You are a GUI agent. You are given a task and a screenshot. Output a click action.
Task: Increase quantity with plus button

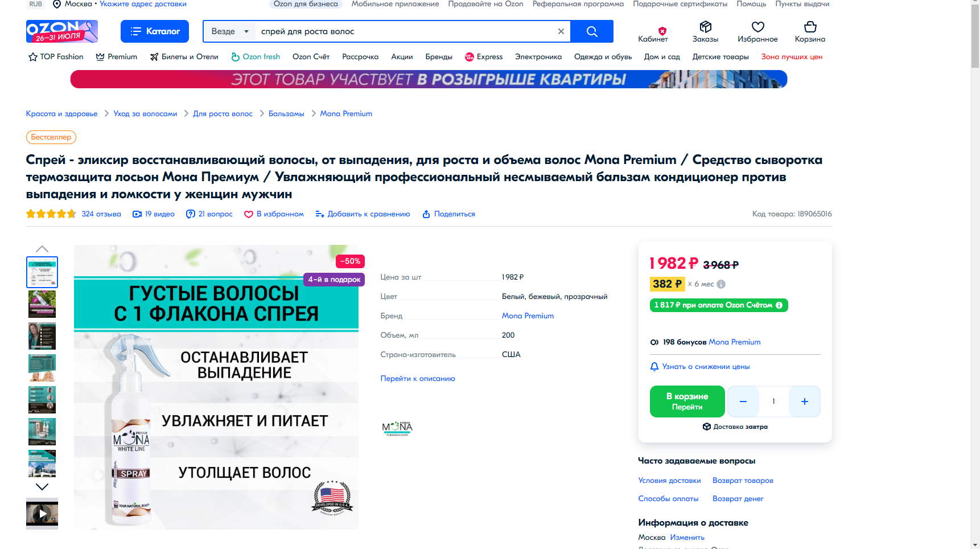pos(805,401)
